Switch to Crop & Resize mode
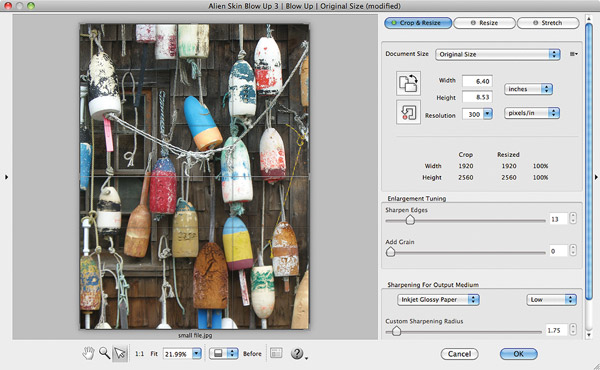600x370 pixels. click(x=417, y=23)
